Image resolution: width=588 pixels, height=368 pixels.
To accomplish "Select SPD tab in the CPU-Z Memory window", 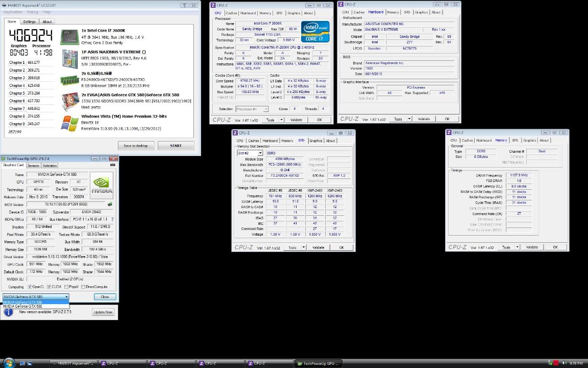I will tap(515, 141).
